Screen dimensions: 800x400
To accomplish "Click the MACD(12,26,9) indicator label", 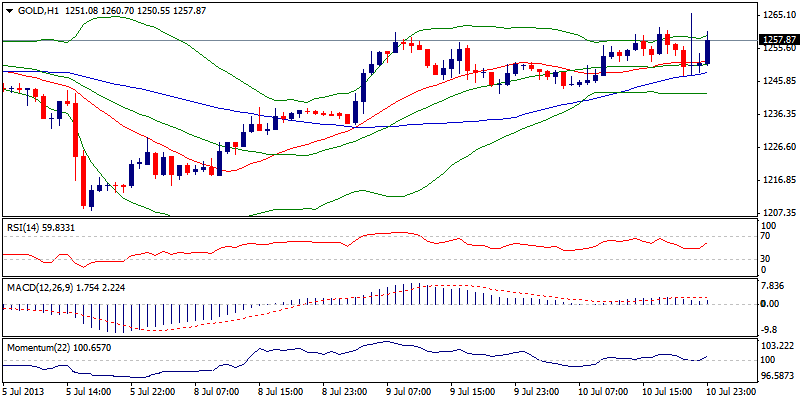I will point(42,287).
